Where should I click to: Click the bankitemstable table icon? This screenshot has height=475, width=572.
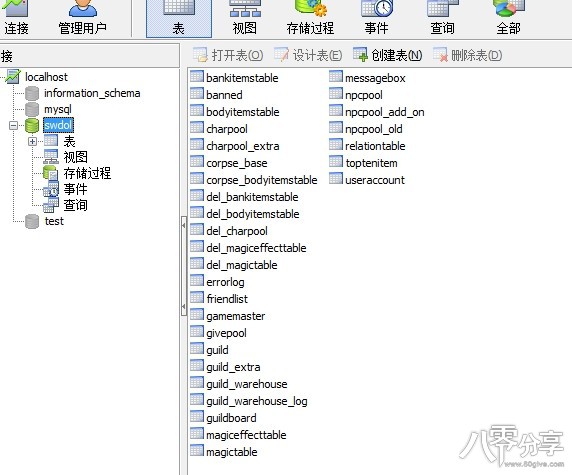pyautogui.click(x=197, y=77)
